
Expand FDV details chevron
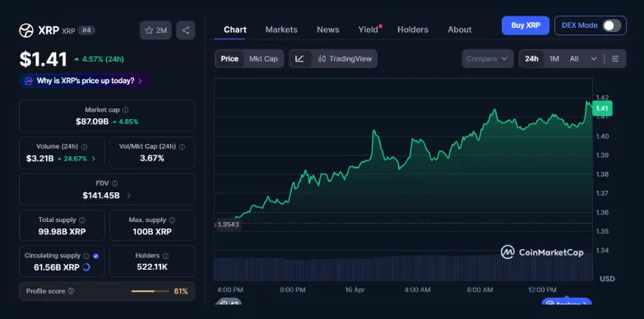128,196
